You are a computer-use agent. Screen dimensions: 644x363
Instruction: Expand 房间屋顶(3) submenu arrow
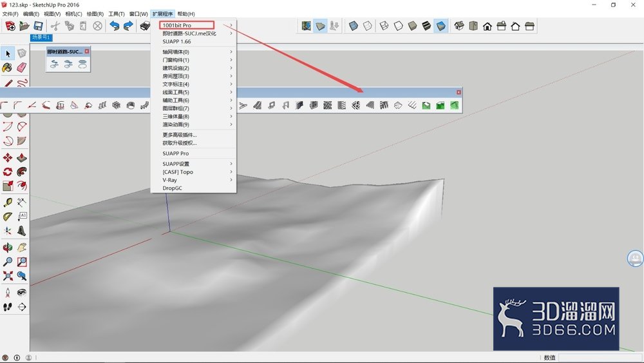click(x=231, y=76)
